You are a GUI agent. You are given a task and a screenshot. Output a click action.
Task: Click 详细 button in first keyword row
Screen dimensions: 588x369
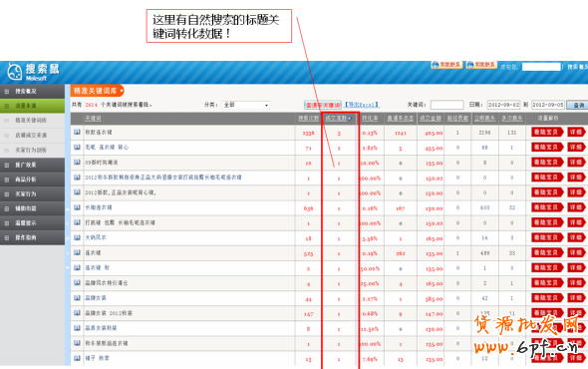click(576, 132)
